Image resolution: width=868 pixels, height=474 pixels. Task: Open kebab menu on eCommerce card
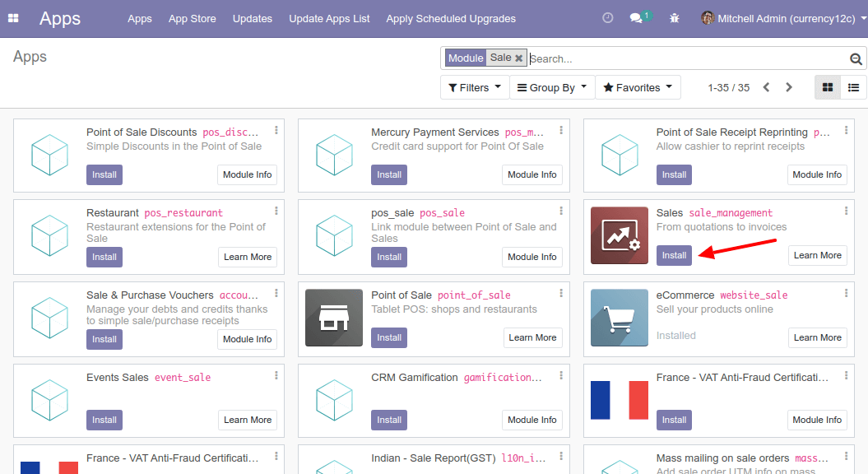(x=846, y=294)
